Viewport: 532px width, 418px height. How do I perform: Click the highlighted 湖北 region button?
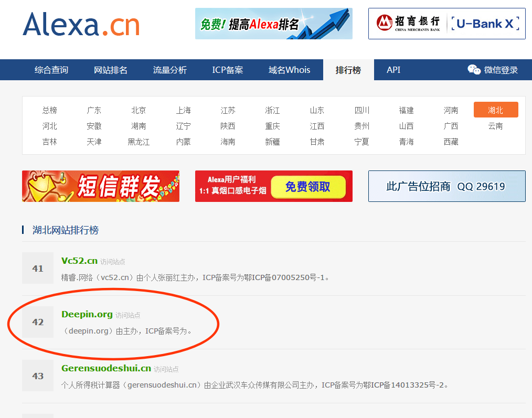pyautogui.click(x=496, y=110)
